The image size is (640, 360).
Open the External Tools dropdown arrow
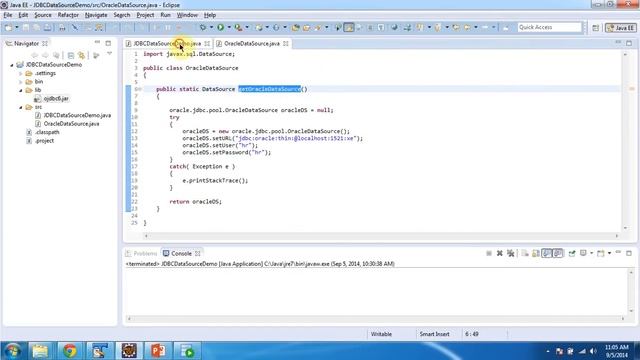tap(247, 27)
